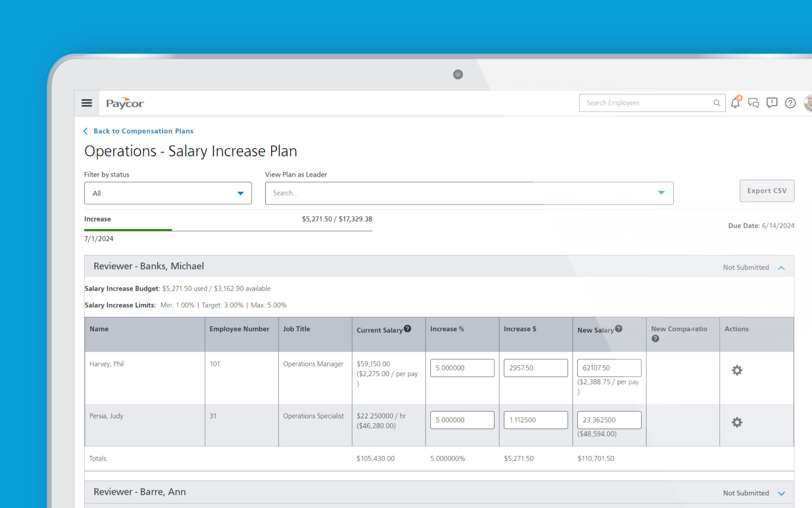Collapse the Reviewer - Banks, Michael section

click(x=782, y=267)
